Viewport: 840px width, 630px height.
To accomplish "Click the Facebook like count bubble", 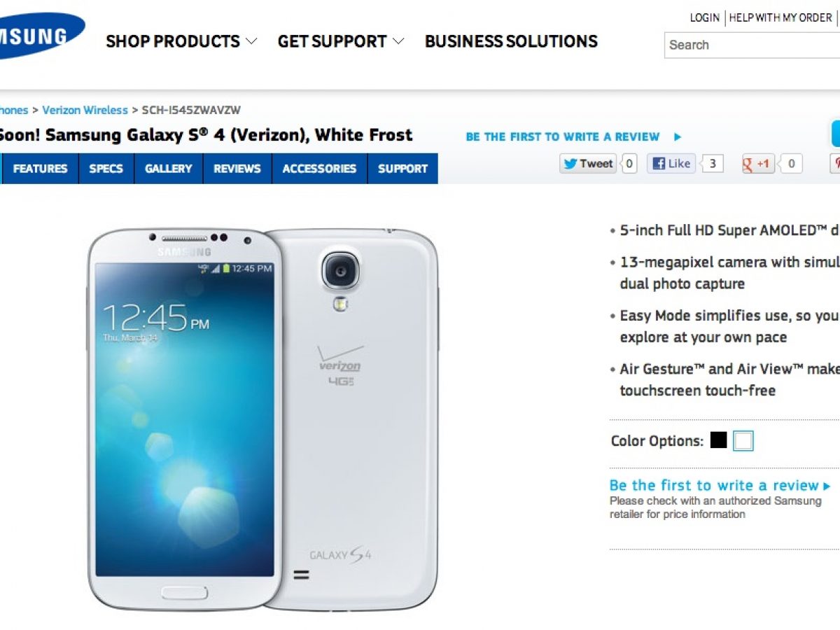I will point(712,164).
